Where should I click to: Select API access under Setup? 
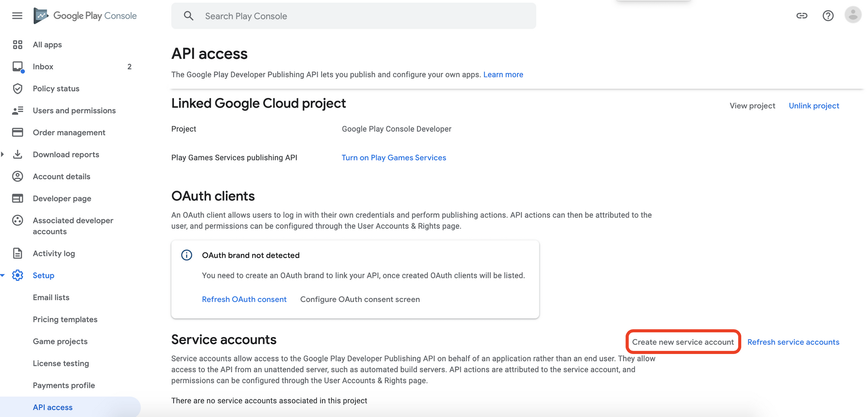tap(53, 407)
